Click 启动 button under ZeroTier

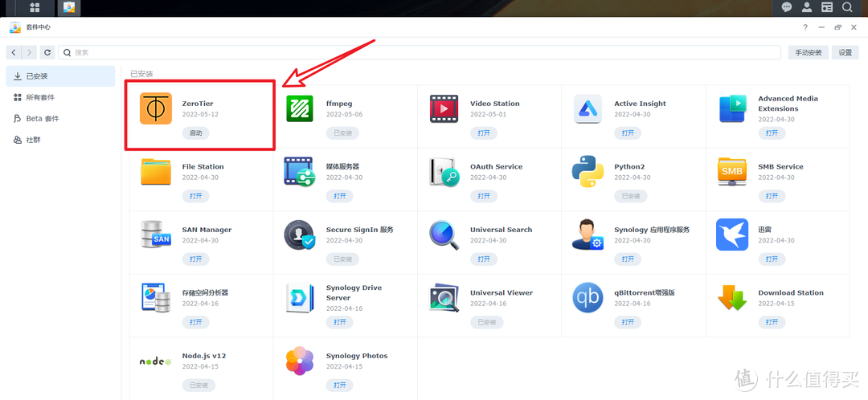pos(196,133)
